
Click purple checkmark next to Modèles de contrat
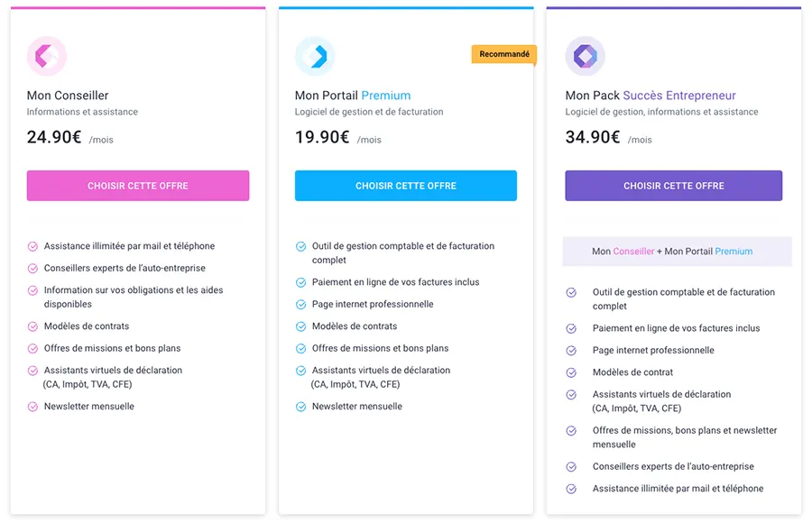tap(571, 372)
